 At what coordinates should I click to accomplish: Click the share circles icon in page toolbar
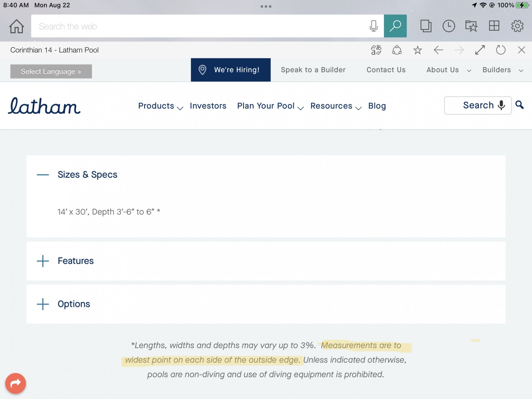point(397,50)
